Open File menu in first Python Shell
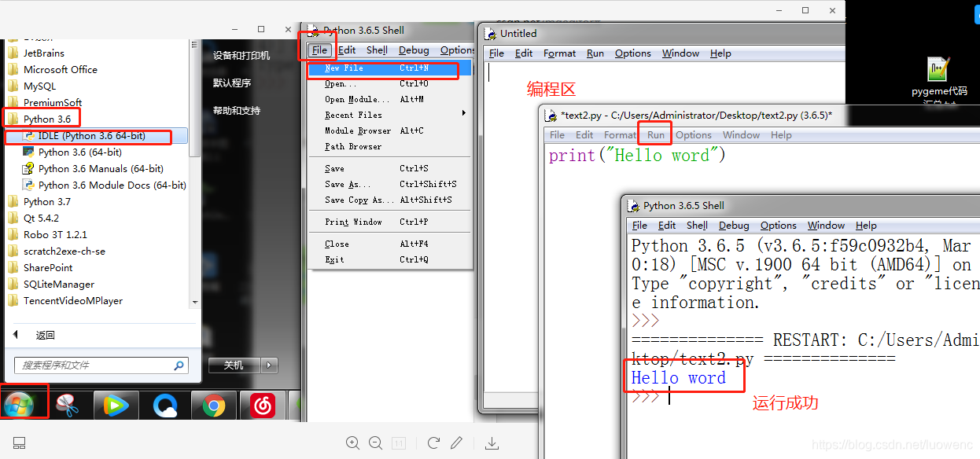Viewport: 980px width, 459px height. point(319,50)
